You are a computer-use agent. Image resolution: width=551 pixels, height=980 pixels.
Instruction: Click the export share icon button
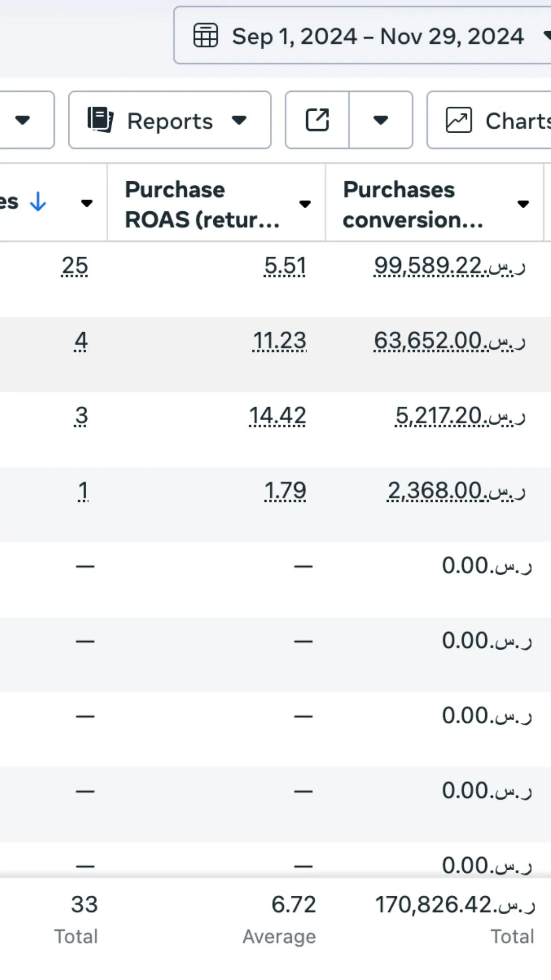click(x=317, y=120)
